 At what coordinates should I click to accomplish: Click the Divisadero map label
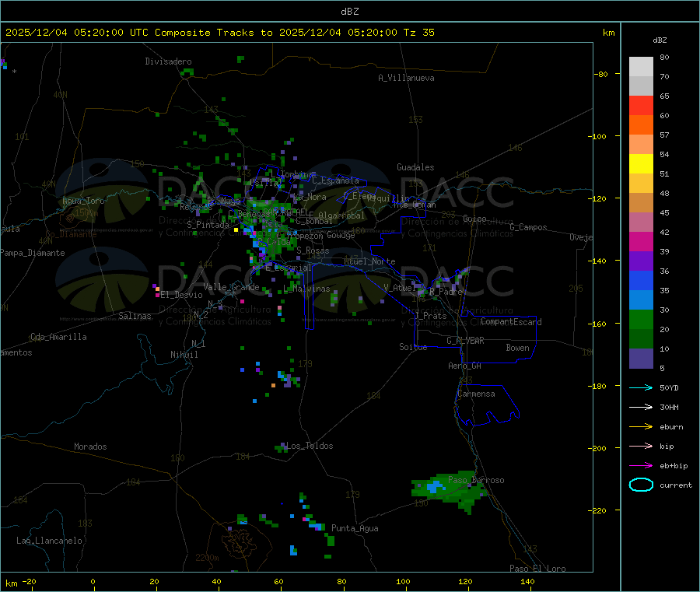[168, 61]
